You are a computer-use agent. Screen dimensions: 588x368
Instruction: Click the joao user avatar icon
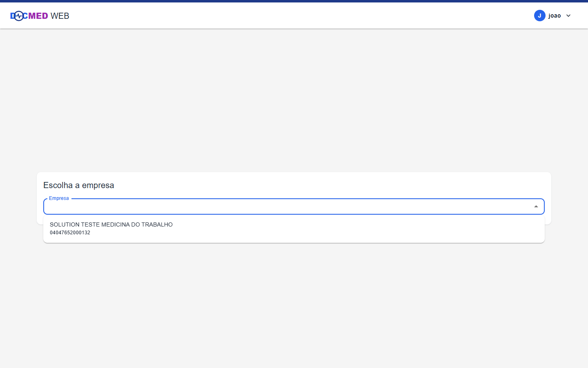pos(539,16)
